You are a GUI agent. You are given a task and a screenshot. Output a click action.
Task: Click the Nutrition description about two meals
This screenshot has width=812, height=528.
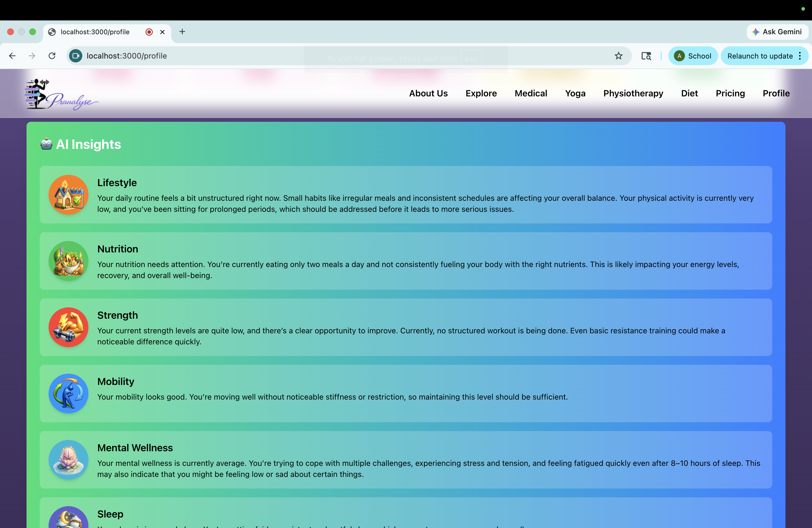tap(418, 270)
